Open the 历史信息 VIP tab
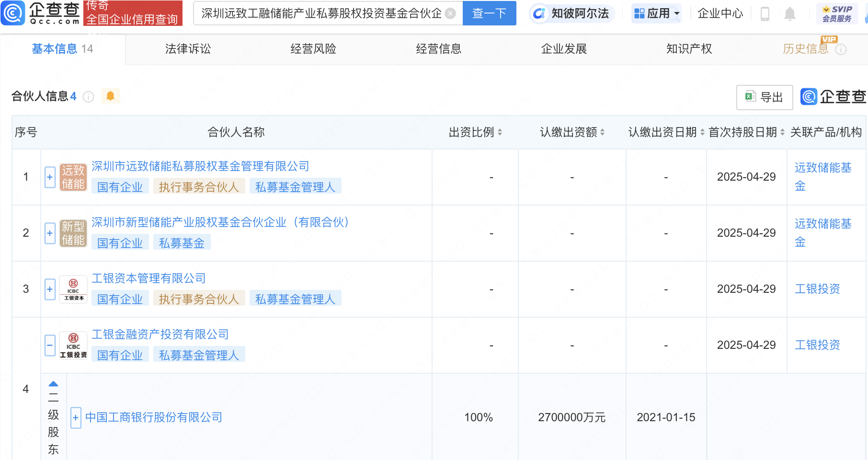Image resolution: width=868 pixels, height=460 pixels. coord(805,48)
